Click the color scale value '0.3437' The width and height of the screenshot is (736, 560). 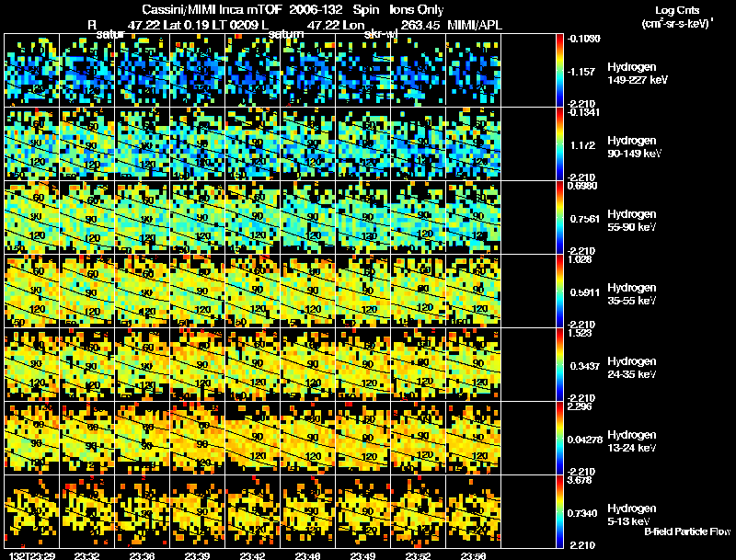(x=585, y=366)
